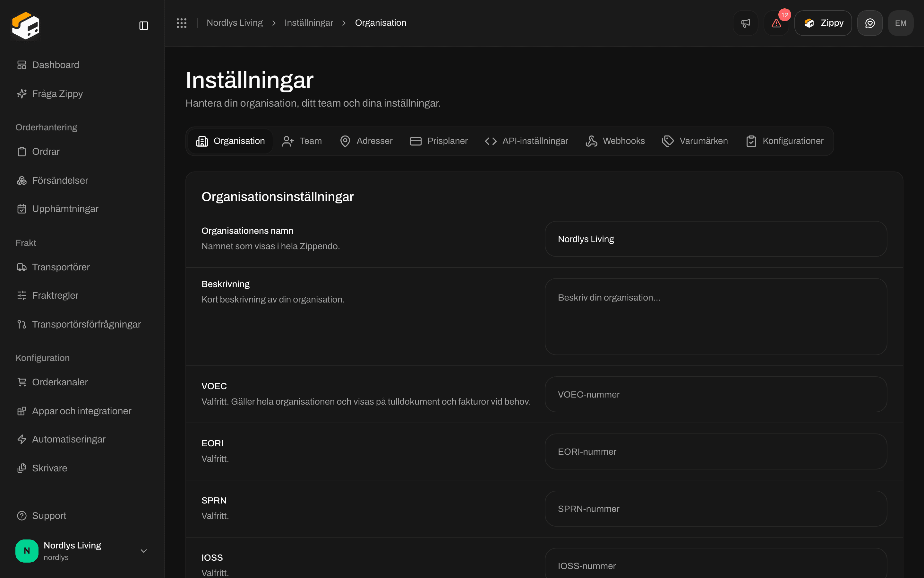Click the Organisationens namn input field
The width and height of the screenshot is (924, 578).
tap(716, 239)
